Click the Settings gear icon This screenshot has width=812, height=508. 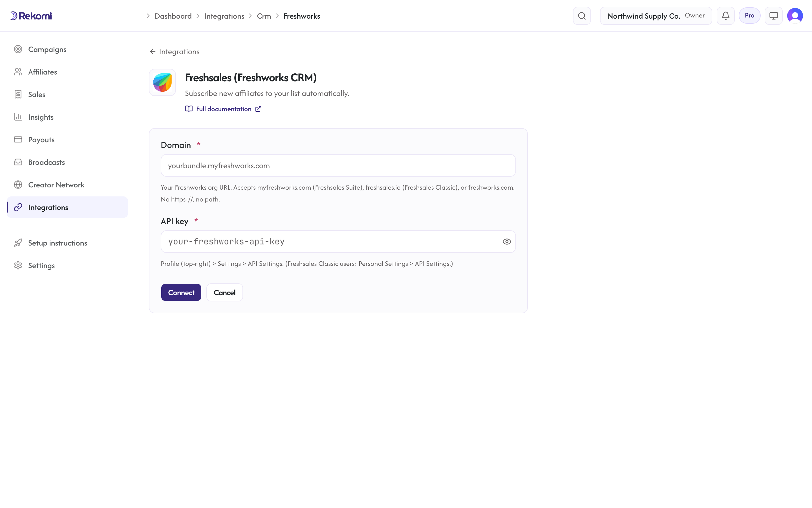click(x=18, y=265)
